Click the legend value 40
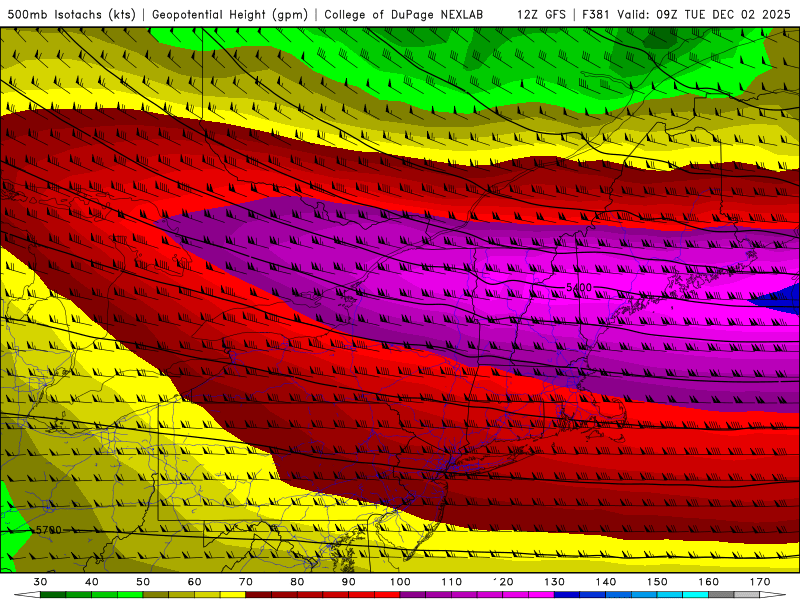 tap(92, 582)
